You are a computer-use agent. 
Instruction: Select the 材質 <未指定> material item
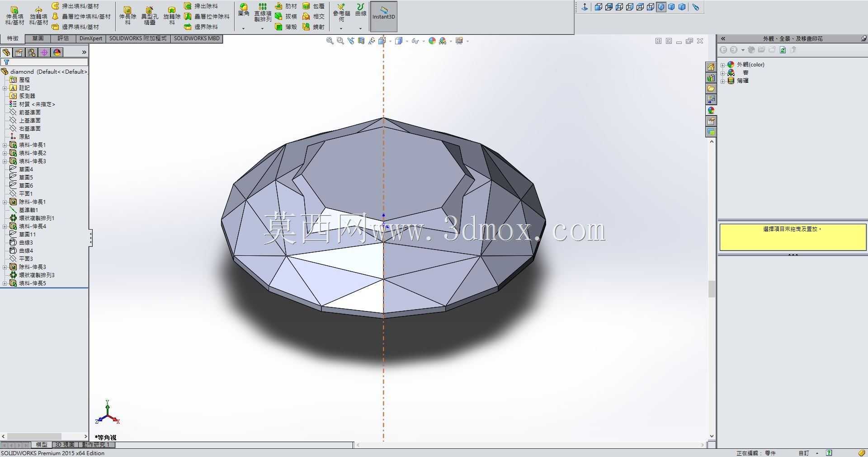pos(32,104)
